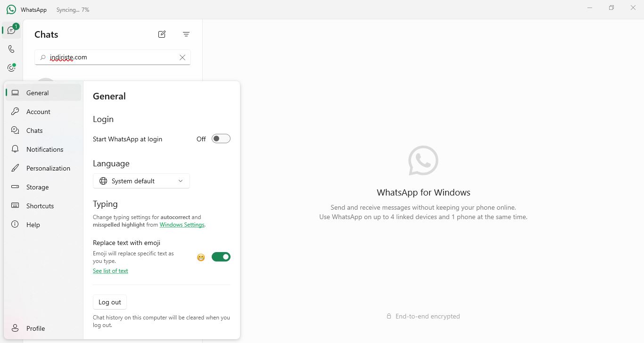This screenshot has height=343, width=644.
Task: Click the WhatsApp logo in the title bar
Action: [x=11, y=9]
